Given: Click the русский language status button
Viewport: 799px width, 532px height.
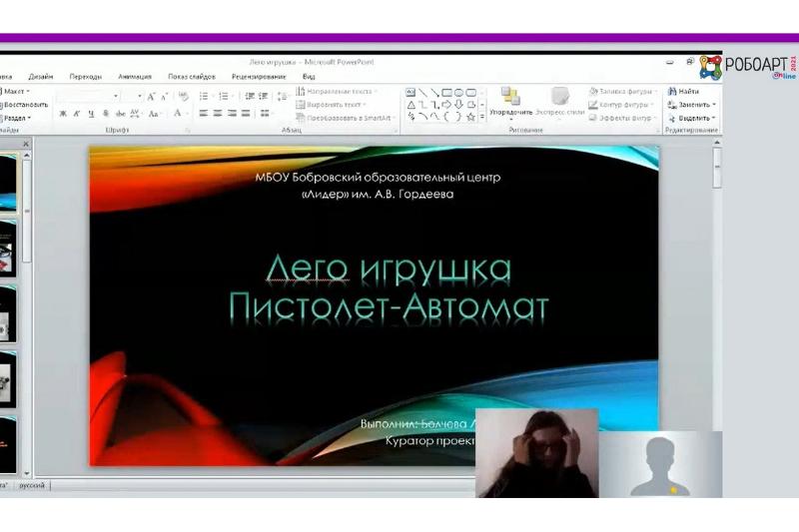Looking at the screenshot, I should (x=31, y=485).
